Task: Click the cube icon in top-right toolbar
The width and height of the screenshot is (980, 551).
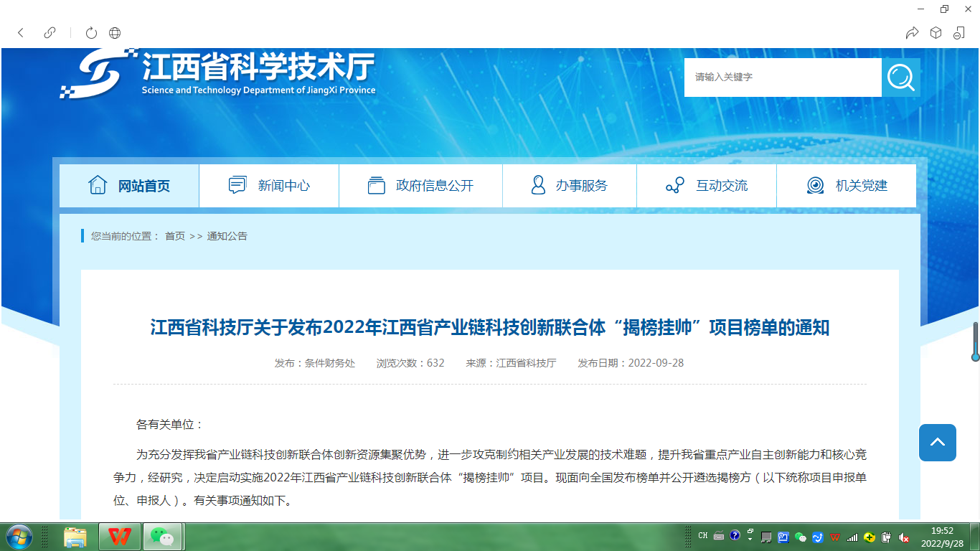Action: tap(936, 32)
